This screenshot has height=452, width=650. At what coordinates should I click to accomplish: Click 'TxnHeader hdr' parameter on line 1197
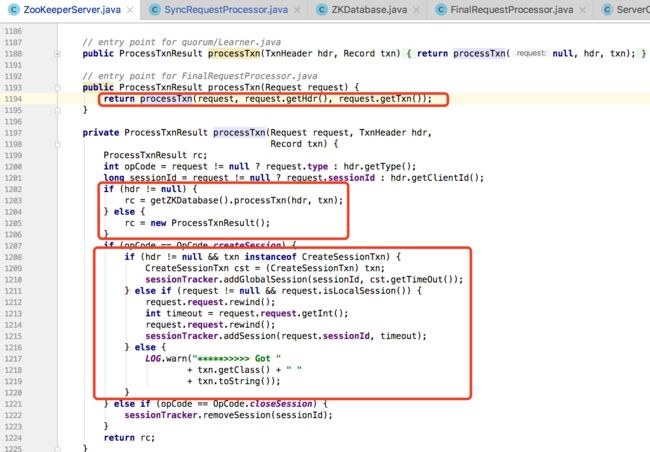pos(393,133)
